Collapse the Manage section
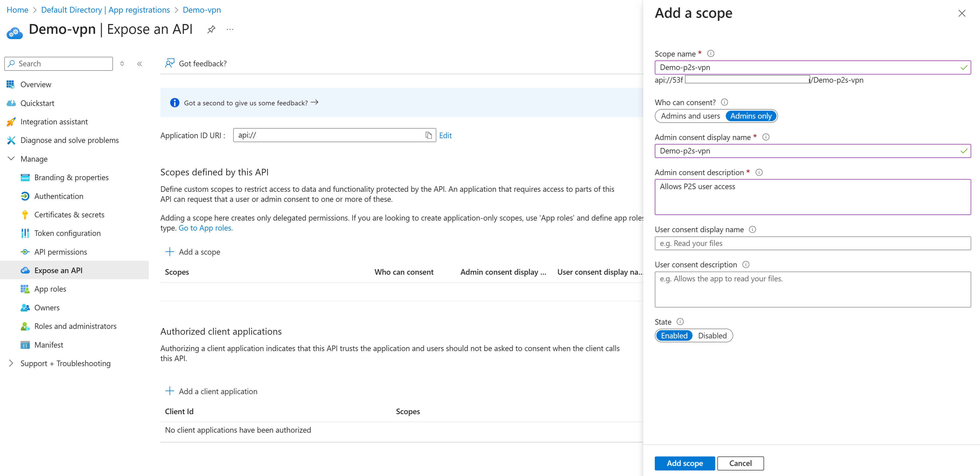Image resolution: width=980 pixels, height=476 pixels. 11,159
